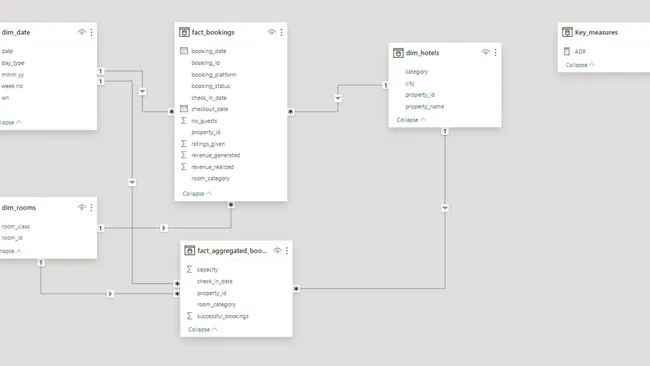Click sigma icon beside revenue_realized

tap(184, 167)
